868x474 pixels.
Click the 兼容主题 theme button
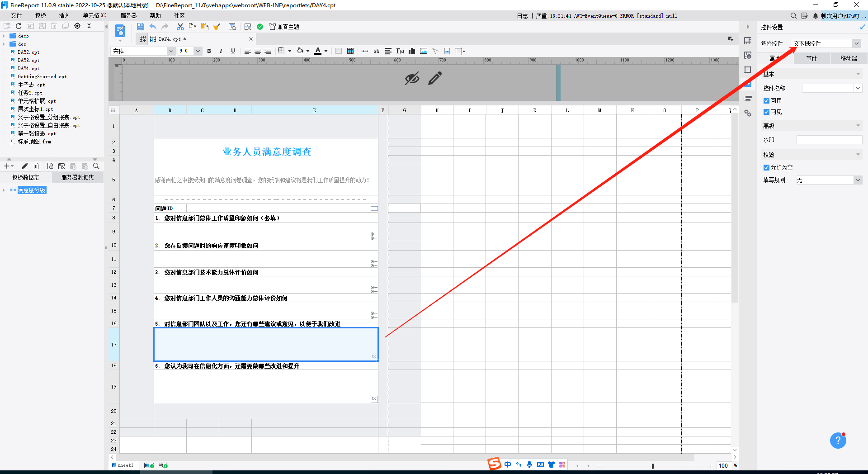coord(284,27)
